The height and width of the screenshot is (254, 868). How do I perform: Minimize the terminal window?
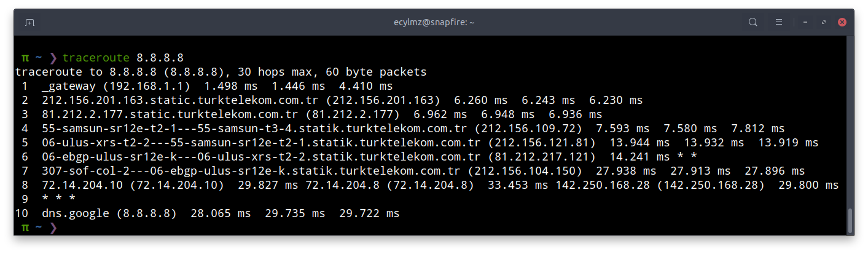[806, 22]
